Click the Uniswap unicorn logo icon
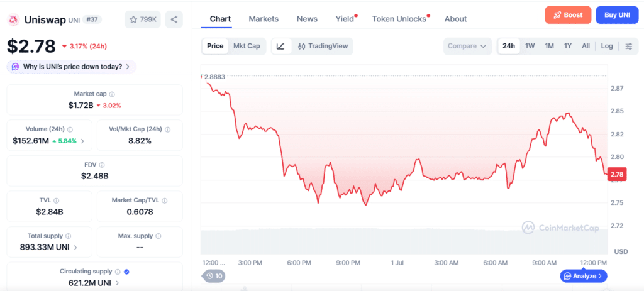The image size is (644, 291). point(14,19)
